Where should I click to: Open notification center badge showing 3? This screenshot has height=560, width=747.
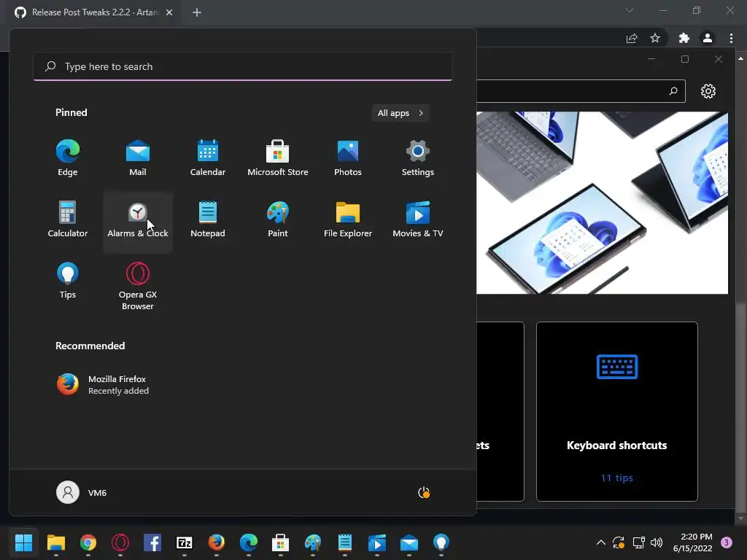coord(727,542)
